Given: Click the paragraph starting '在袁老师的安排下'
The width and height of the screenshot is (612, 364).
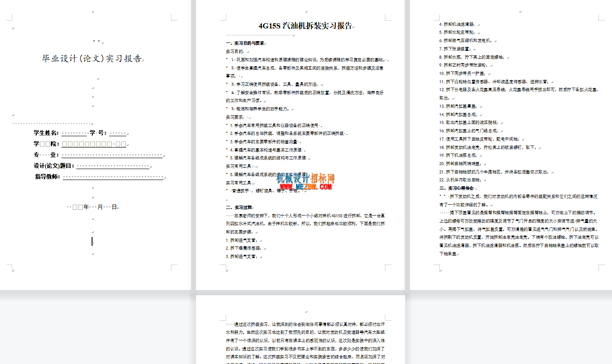Looking at the screenshot, I should [x=305, y=223].
